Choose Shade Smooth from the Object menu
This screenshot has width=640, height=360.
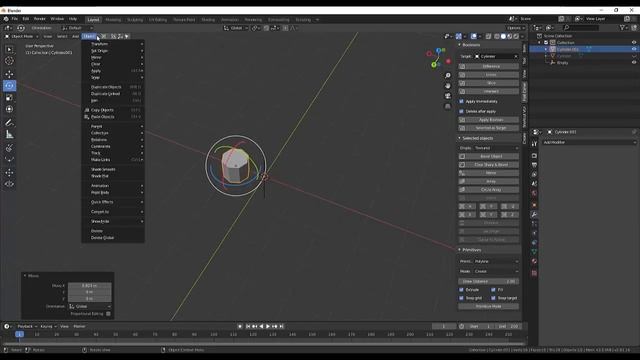[113, 169]
